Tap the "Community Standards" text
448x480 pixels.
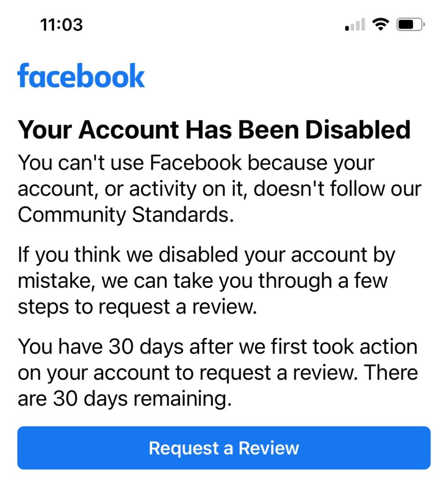[125, 215]
